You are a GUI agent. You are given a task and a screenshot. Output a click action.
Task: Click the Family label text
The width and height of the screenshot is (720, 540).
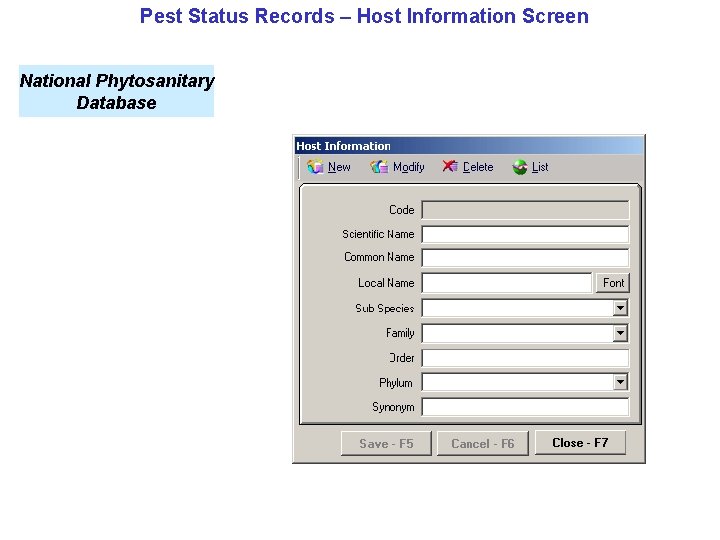[x=400, y=333]
